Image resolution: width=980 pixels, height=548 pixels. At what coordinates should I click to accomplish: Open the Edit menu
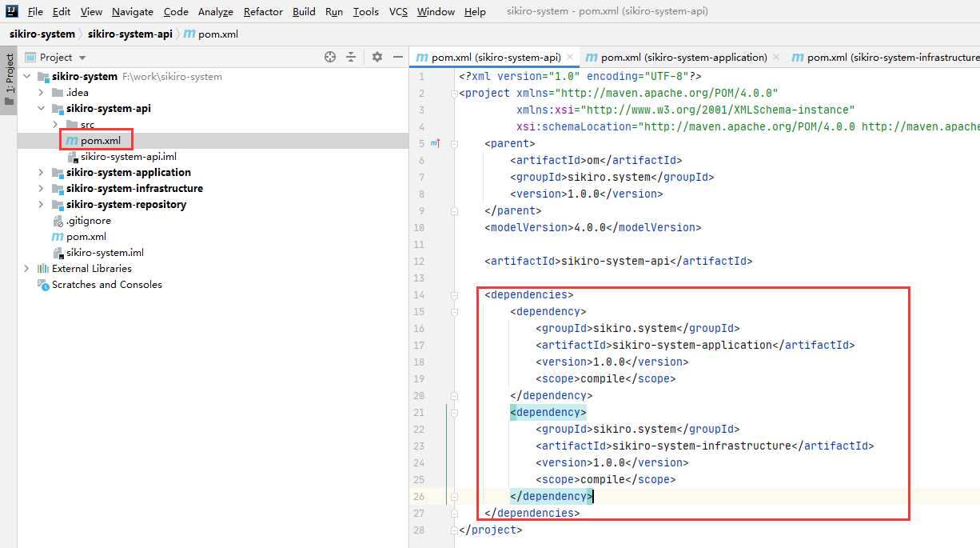coord(62,11)
